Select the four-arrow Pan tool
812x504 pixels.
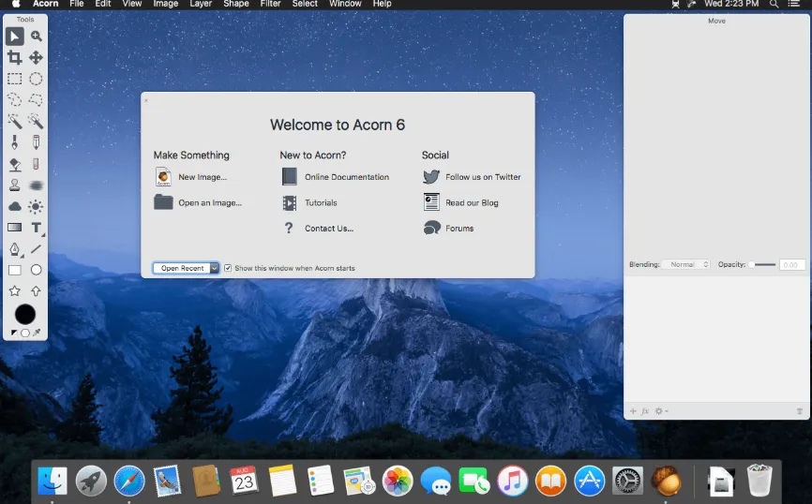[x=36, y=57]
